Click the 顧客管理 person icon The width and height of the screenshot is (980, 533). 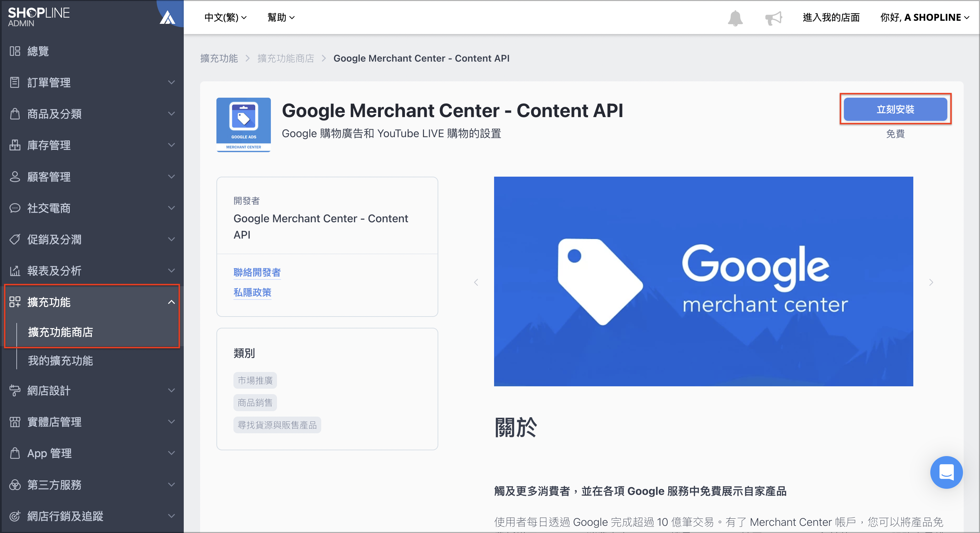[15, 177]
